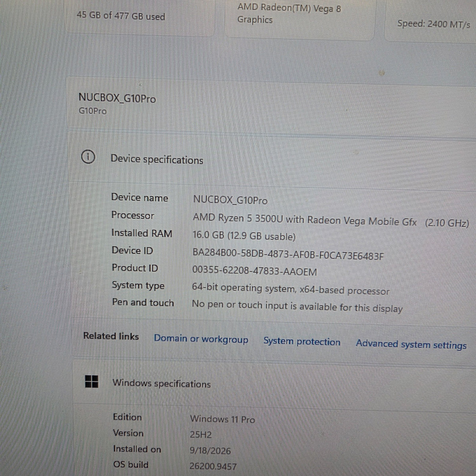The image size is (476, 476).
Task: Select the Device ID value BA284B00-58DB-4873-AF0B-F0CA73E6483F
Action: 288,255
